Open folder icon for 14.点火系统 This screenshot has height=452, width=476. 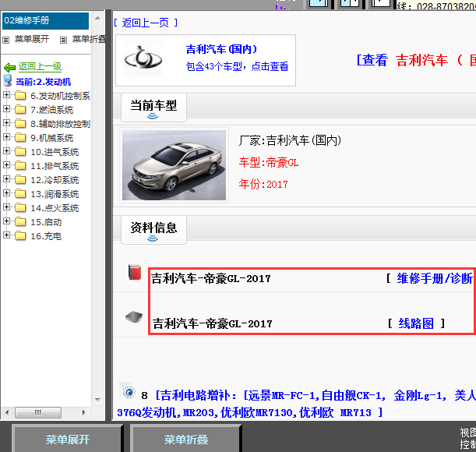tap(20, 207)
